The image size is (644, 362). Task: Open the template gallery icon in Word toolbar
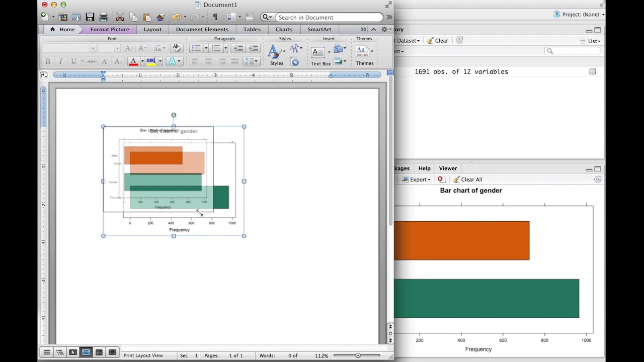click(63, 17)
